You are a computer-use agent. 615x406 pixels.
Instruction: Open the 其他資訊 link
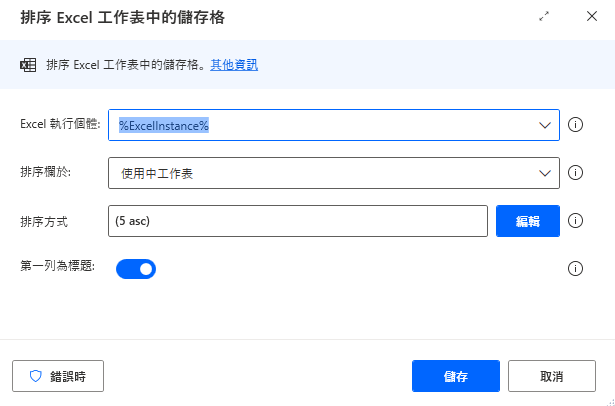(234, 65)
